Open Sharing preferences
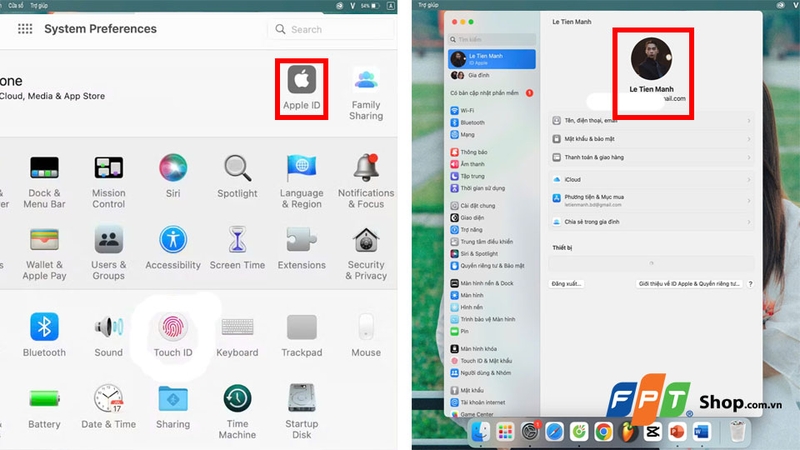Screen dimensions: 800x450 [173, 407]
